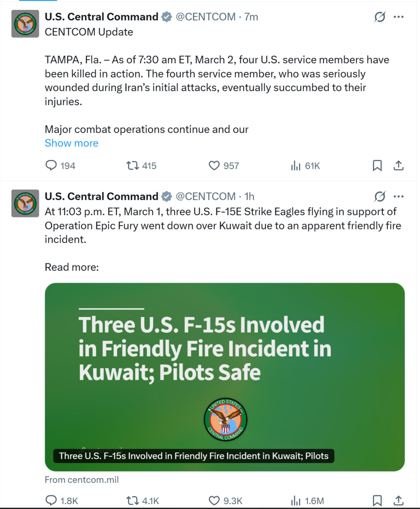The image size is (420, 509).
Task: Reply to the F-15E friendly fire post
Action: 51,500
